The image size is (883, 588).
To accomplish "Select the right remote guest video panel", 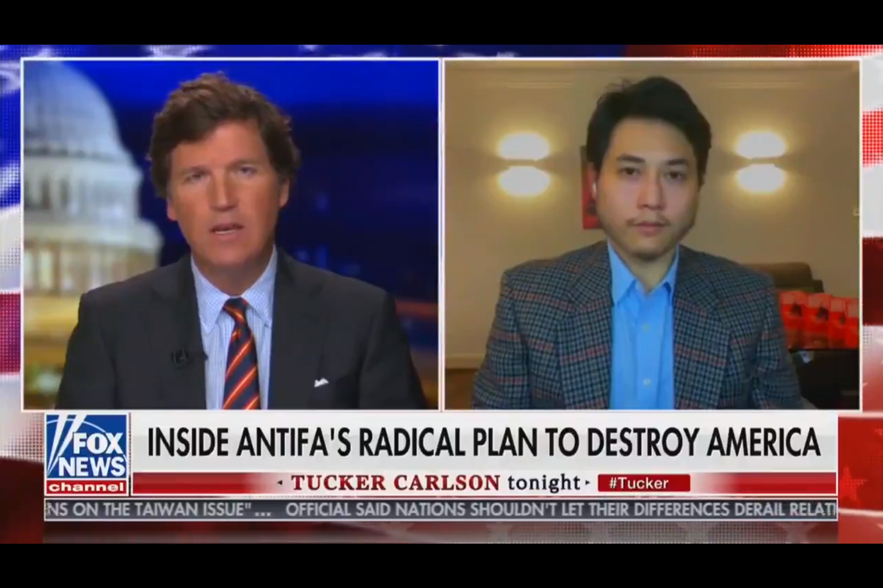I will (652, 235).
